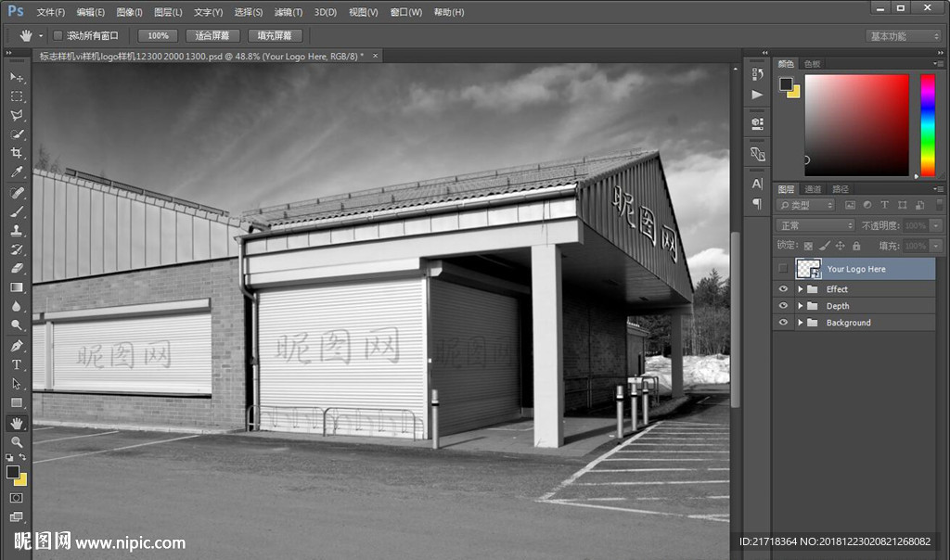Select the Healing Brush tool
950x560 pixels.
click(17, 193)
